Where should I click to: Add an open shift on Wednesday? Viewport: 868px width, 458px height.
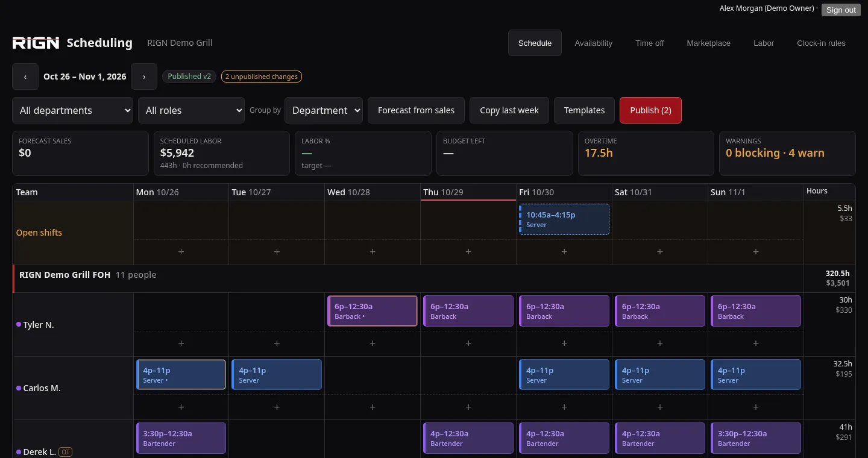(x=373, y=252)
